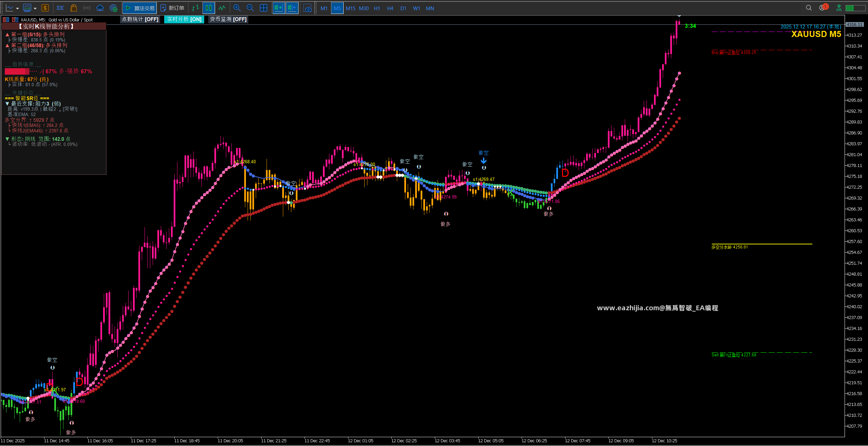Expand the chart type dropdown arrow

(x=17, y=8)
